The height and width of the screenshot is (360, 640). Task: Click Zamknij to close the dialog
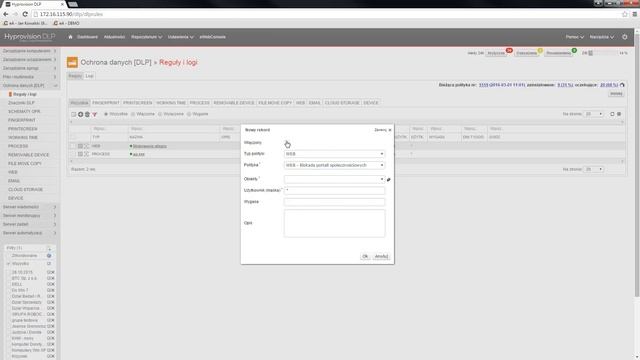382,130
